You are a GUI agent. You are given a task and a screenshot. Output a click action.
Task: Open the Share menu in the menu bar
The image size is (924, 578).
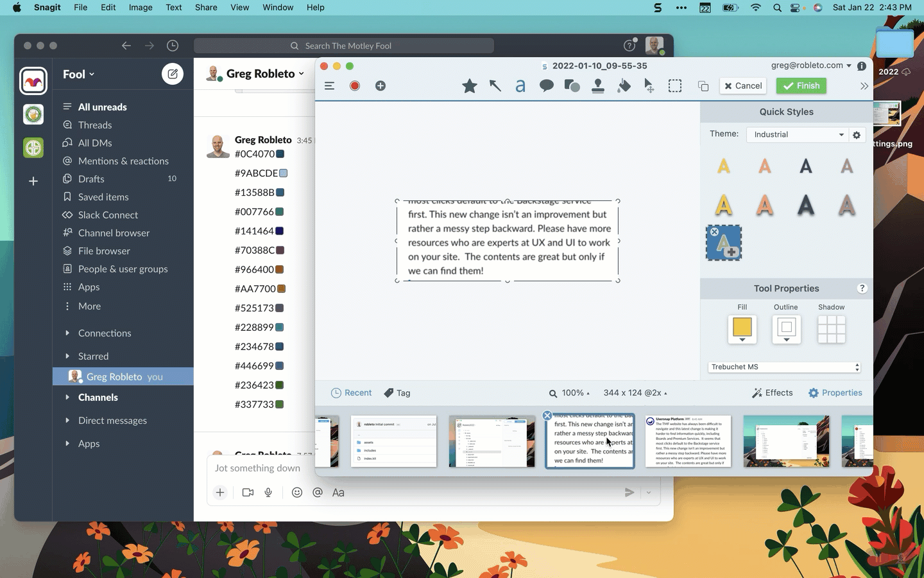[206, 8]
